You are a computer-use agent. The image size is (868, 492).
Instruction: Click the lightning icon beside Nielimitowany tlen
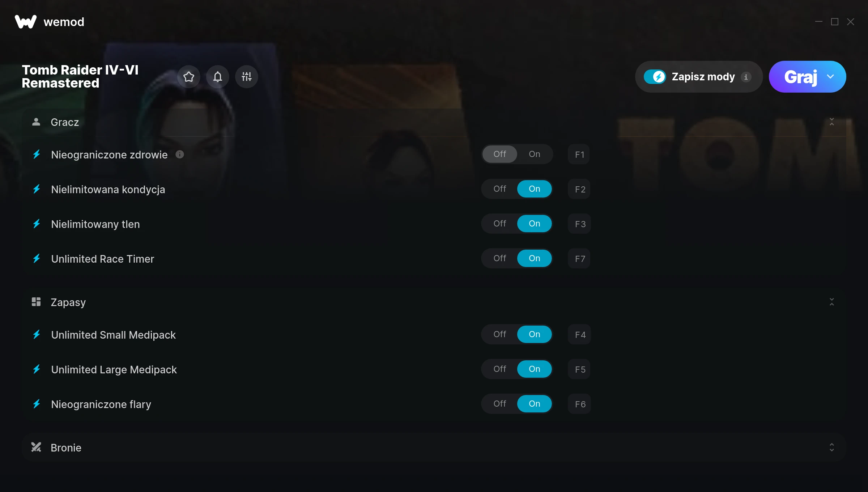click(x=37, y=224)
